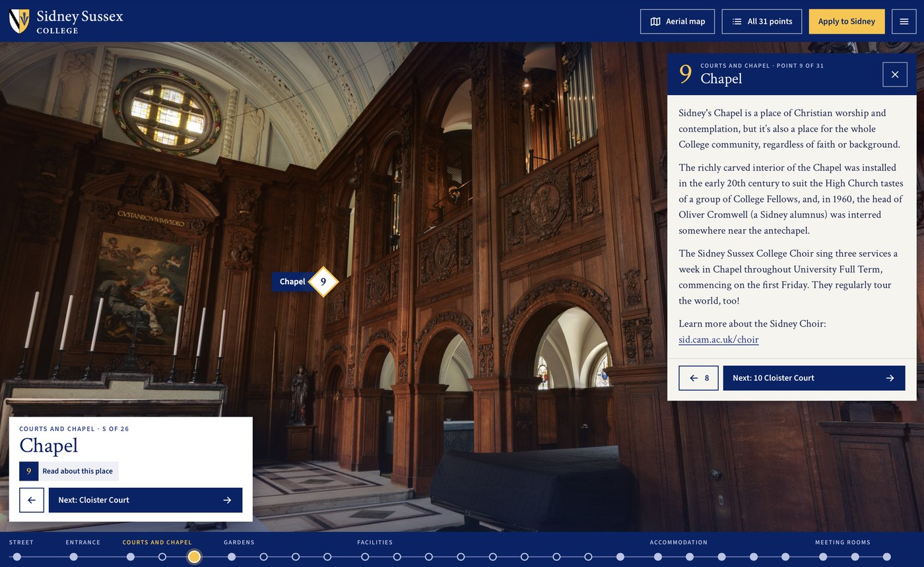Select the first dot under Meeting Rooms
Viewport: 924px width, 567px height.
(823, 557)
